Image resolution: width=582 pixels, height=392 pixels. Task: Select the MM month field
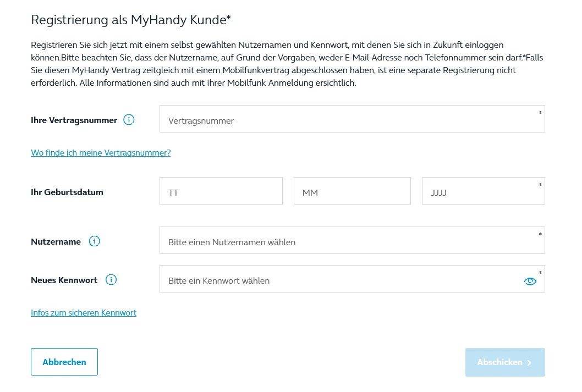pos(352,191)
